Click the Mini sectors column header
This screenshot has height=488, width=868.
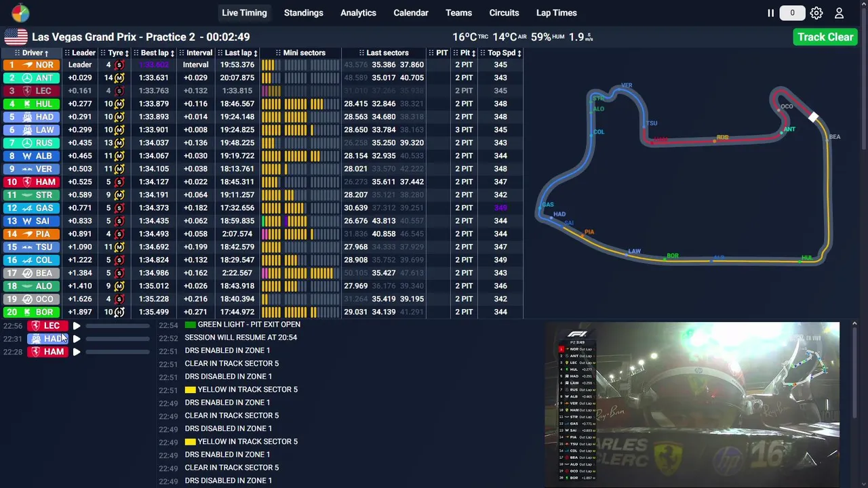[300, 53]
